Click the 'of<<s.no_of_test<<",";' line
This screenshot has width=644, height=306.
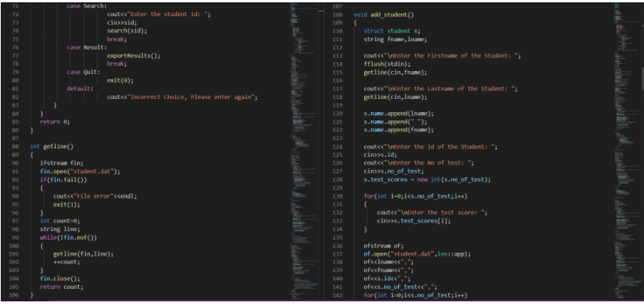coord(400,287)
